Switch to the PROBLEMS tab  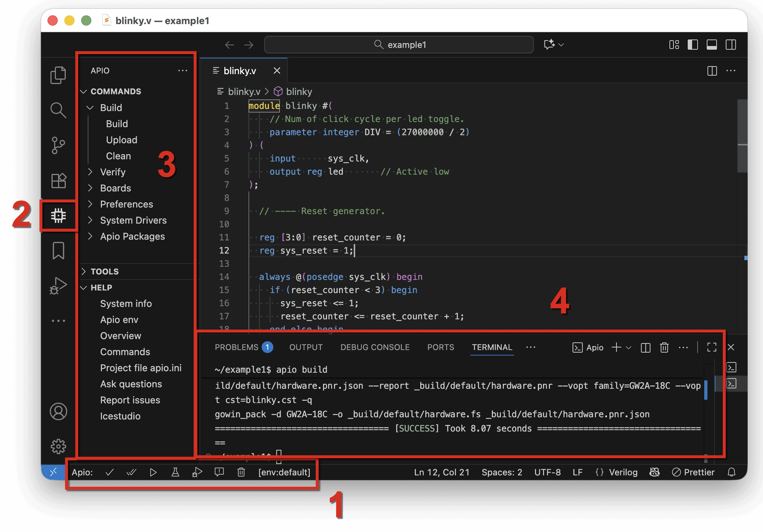(x=236, y=347)
